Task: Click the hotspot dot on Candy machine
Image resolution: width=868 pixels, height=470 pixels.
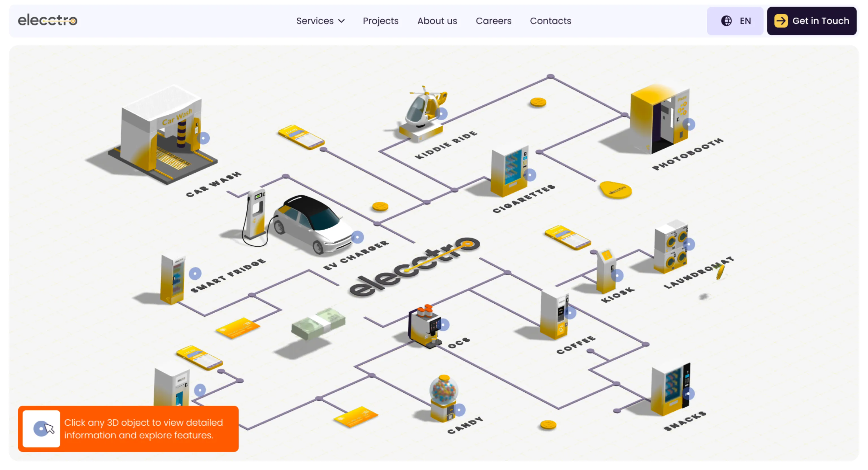Action: [x=459, y=410]
